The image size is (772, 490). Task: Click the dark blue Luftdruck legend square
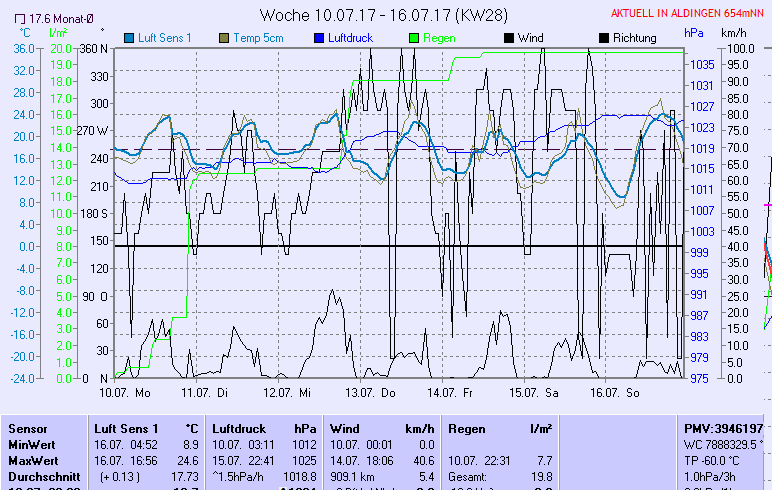[x=318, y=38]
